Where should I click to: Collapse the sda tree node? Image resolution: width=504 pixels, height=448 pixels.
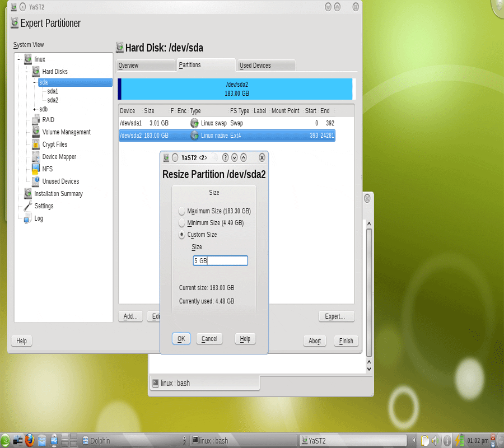34,82
